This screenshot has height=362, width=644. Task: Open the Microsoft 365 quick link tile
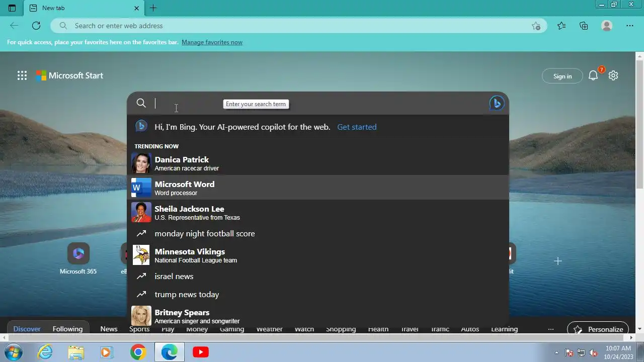[x=78, y=259]
